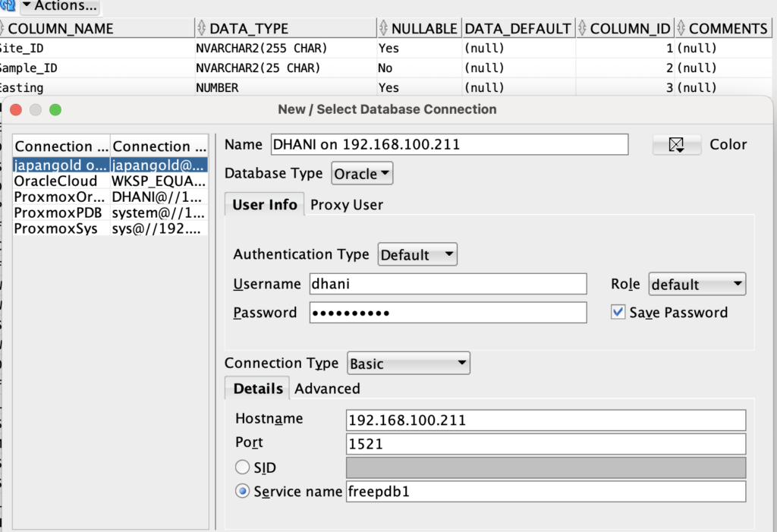Switch to the Advanced tab
Viewport: 777px width, 532px height.
coord(327,389)
